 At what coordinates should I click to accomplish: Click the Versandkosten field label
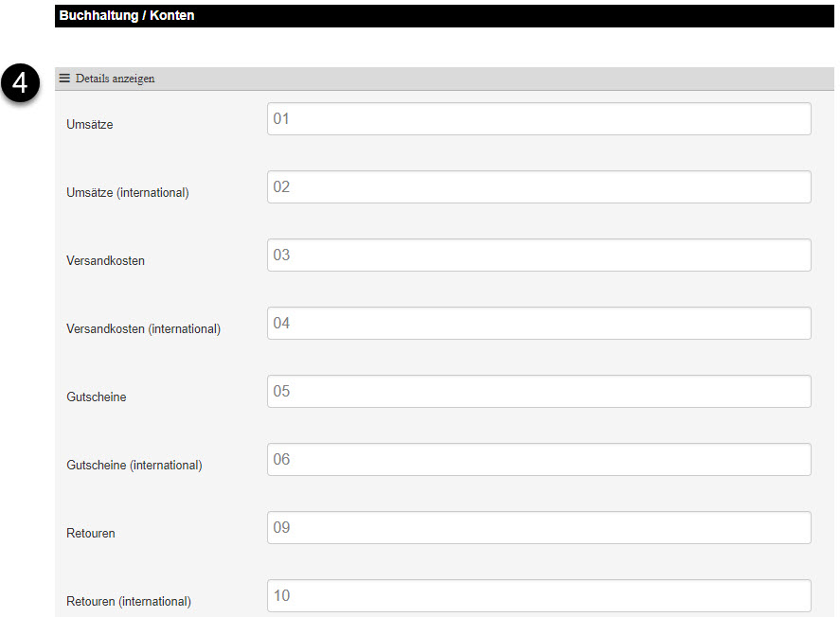tap(105, 261)
